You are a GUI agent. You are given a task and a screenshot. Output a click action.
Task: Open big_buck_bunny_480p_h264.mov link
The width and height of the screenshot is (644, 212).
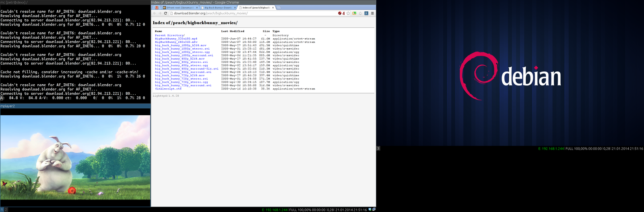point(180,59)
